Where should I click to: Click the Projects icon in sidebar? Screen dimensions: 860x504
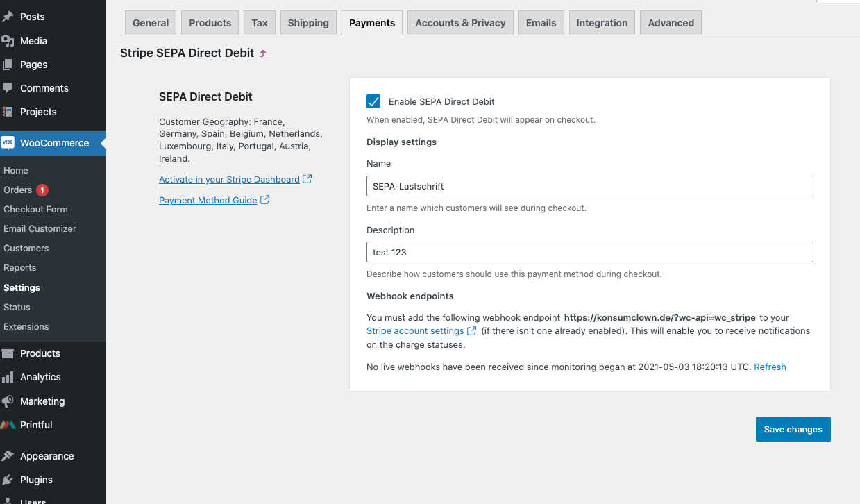coord(8,112)
